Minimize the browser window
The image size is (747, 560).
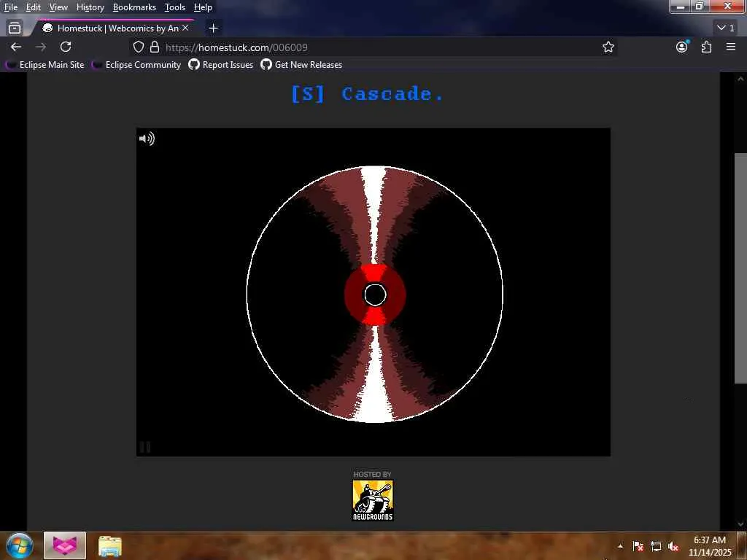click(681, 7)
